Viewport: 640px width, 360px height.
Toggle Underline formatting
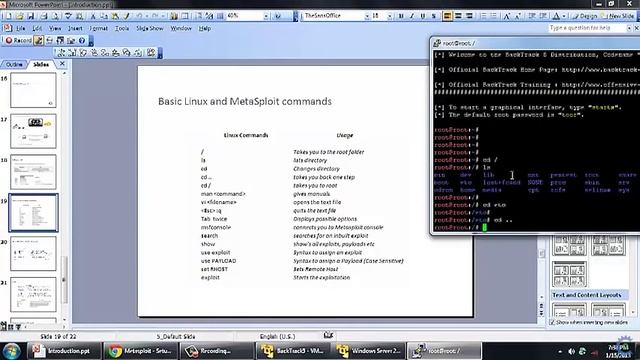(423, 16)
